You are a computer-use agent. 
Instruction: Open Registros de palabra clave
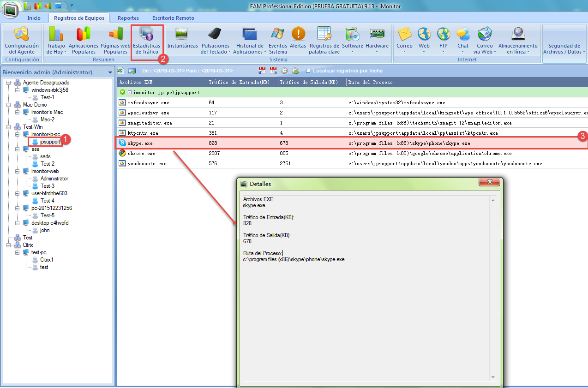coord(324,41)
